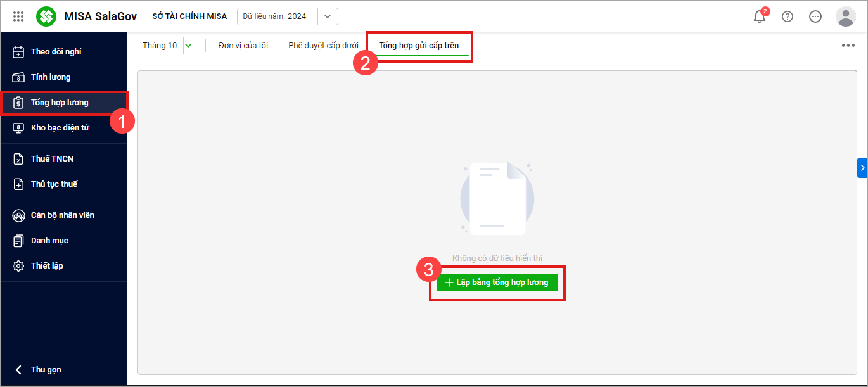Screen dimensions: 868x387
Task: Open the help question mark icon
Action: 788,16
